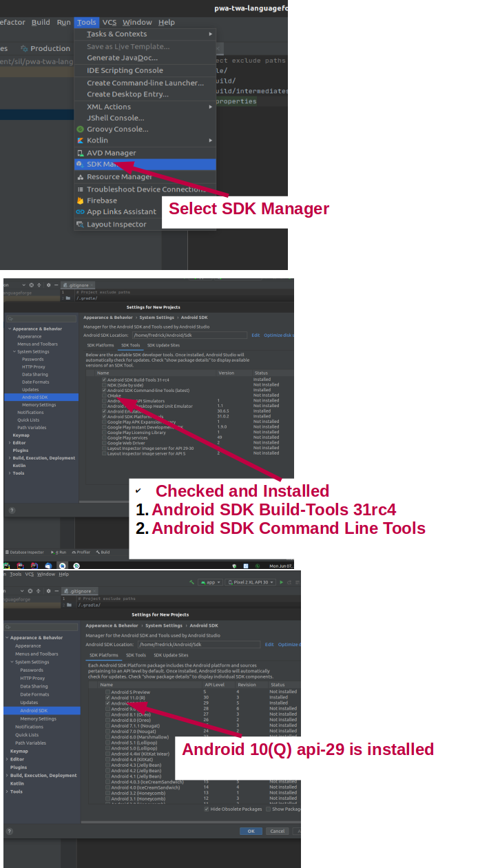The image size is (489, 868).
Task: Click the SDK Manager cube icon
Action: [81, 165]
